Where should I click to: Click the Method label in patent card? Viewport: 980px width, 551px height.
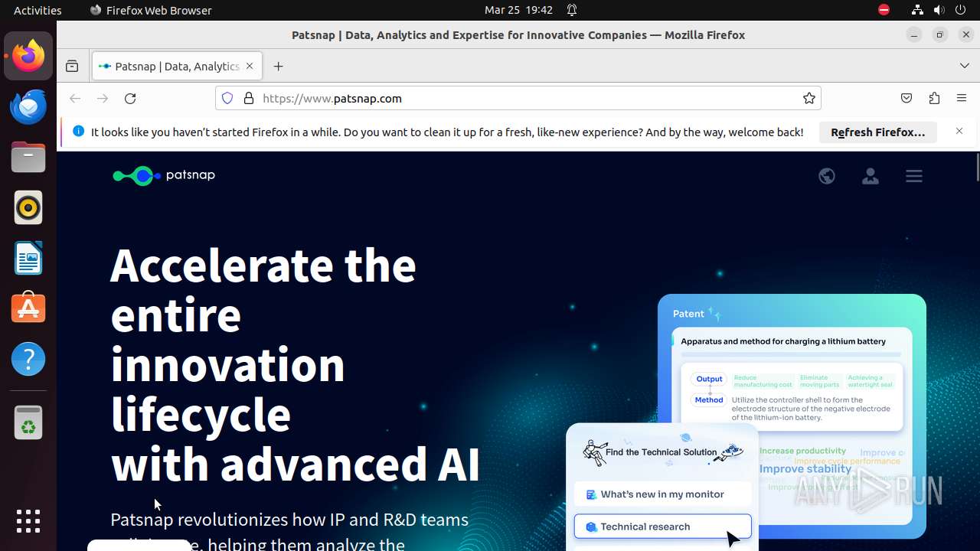point(709,399)
